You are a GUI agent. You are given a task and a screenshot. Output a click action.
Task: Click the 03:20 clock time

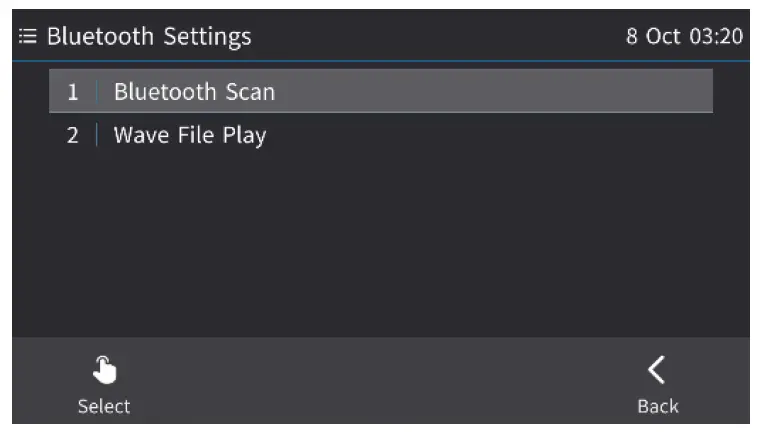pyautogui.click(x=716, y=37)
